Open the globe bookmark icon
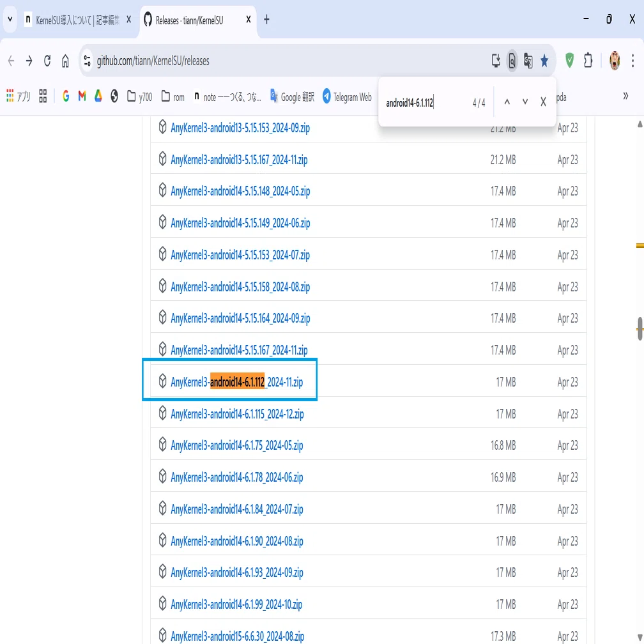Viewport: 644px width, 644px height. [x=114, y=96]
